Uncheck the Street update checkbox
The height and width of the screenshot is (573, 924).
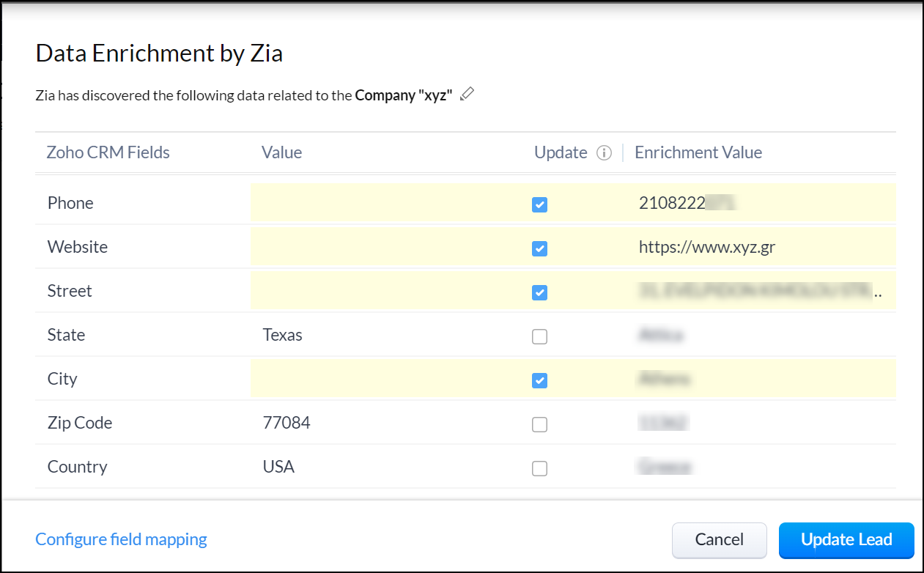coord(539,292)
